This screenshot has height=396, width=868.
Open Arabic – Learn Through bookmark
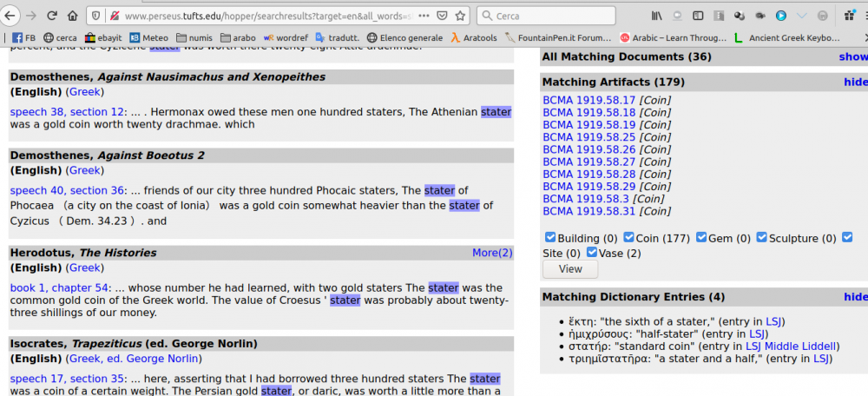click(673, 37)
